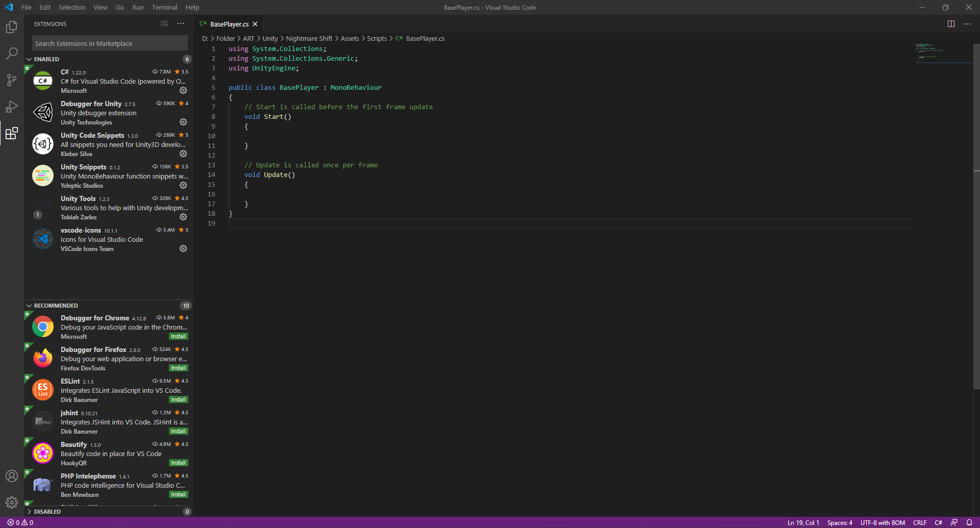Image resolution: width=980 pixels, height=528 pixels.
Task: Install Debugger for Chrome extension
Action: pyautogui.click(x=178, y=337)
